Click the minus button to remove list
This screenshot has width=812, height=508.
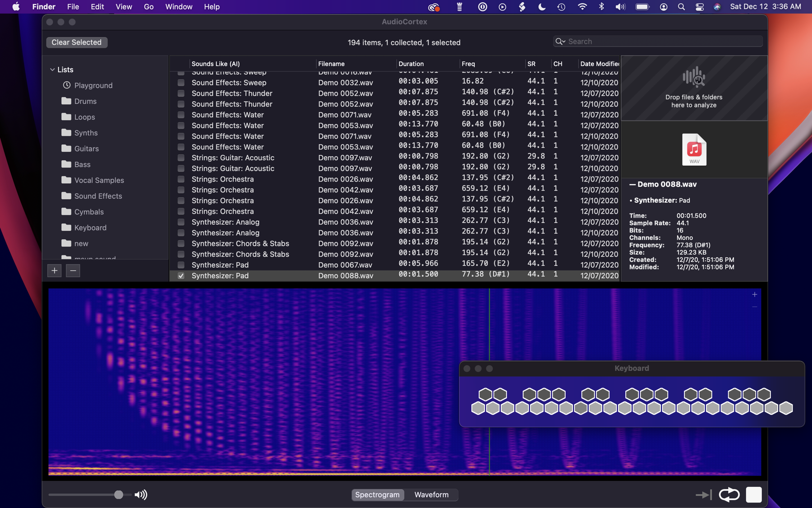(73, 270)
